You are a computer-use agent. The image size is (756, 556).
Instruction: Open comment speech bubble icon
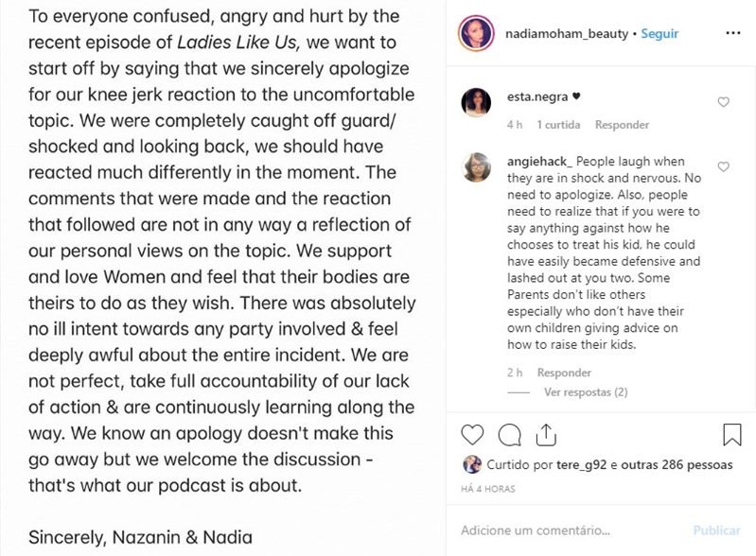[509, 435]
